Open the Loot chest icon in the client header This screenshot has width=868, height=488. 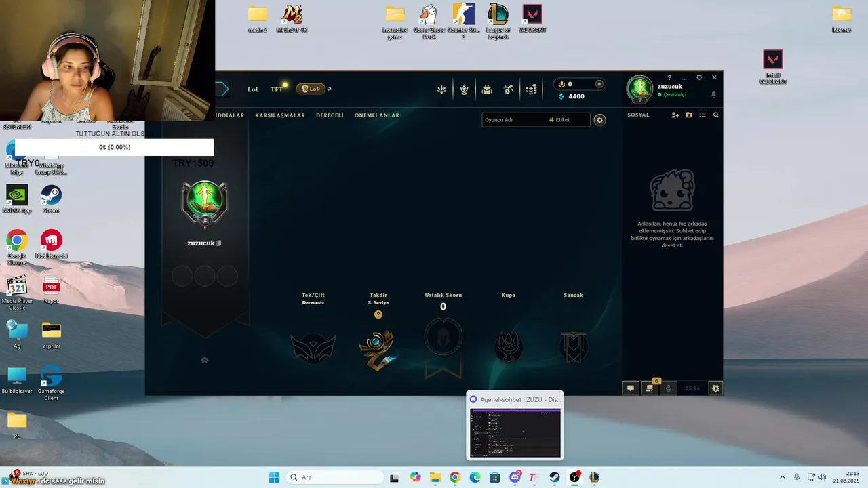[x=487, y=89]
